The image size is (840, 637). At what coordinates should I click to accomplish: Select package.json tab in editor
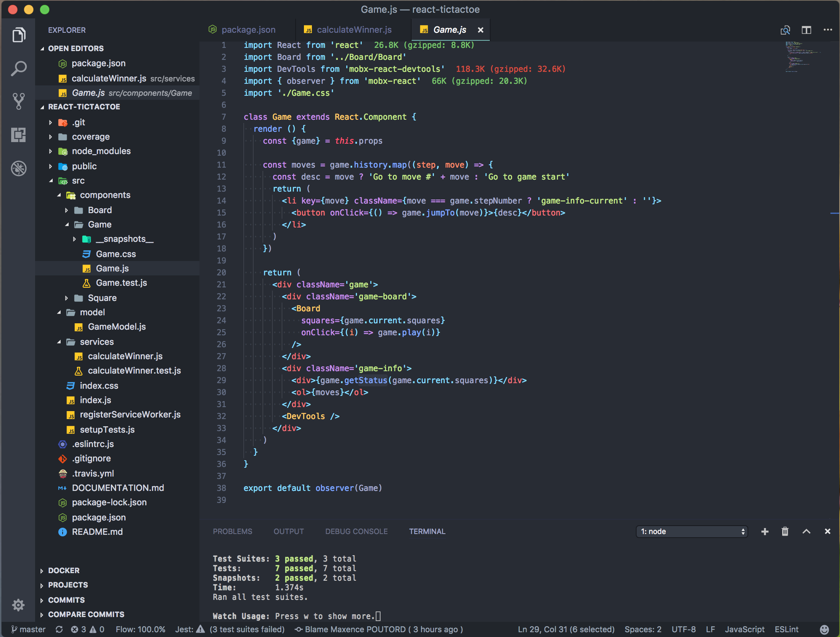[x=248, y=30]
